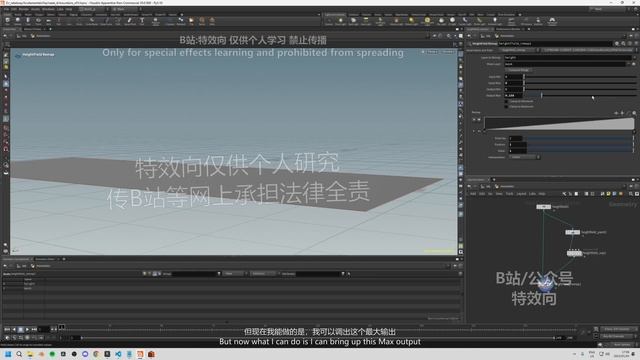Open Windows taskbar Search
Viewport: 640px width, 360px height.
pyautogui.click(x=19, y=354)
